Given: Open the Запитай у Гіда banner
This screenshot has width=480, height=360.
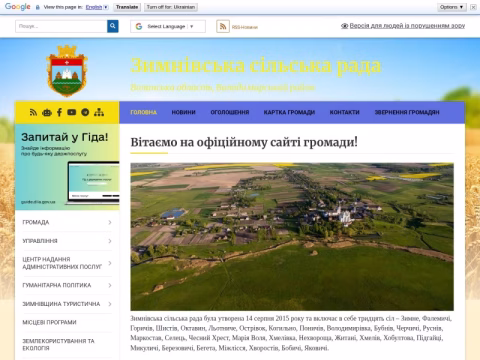Looking at the screenshot, I should (67, 167).
